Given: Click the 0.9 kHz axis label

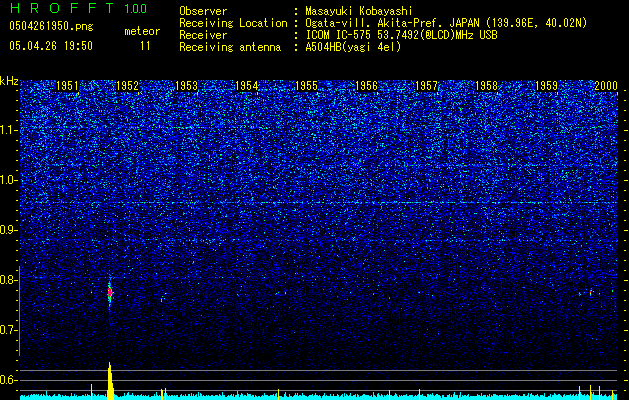Looking at the screenshot, I should (x=9, y=230).
